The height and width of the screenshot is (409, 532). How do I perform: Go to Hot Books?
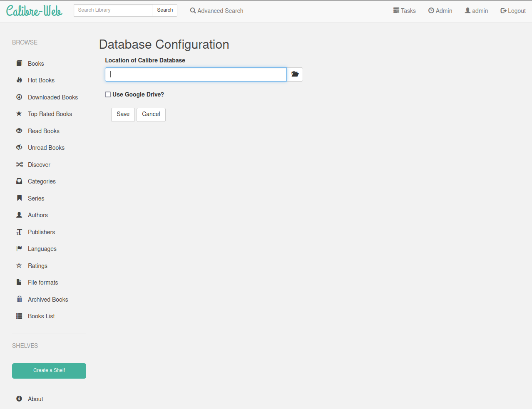tap(41, 80)
